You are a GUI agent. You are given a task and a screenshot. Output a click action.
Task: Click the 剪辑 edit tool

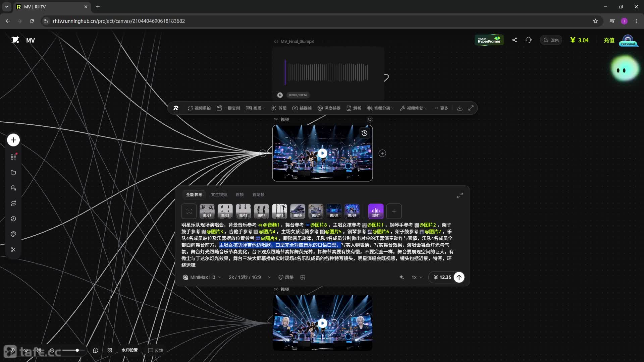[279, 108]
